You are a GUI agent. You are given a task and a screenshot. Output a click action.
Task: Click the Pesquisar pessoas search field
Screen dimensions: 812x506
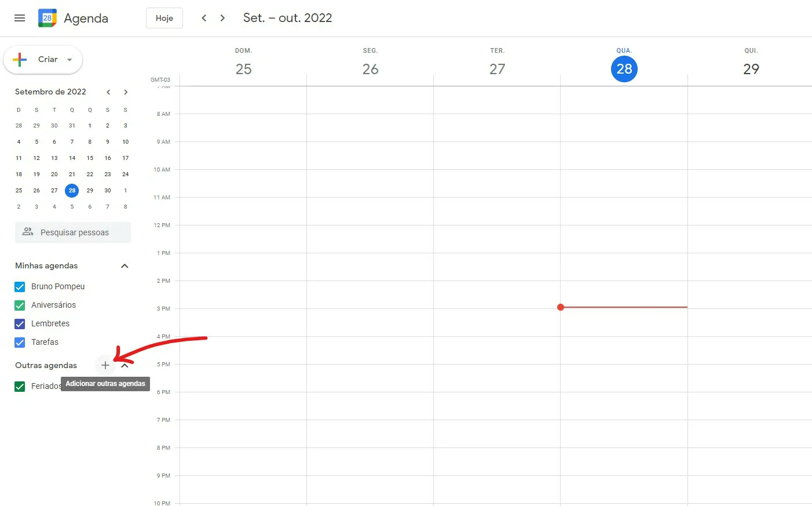pyautogui.click(x=73, y=232)
